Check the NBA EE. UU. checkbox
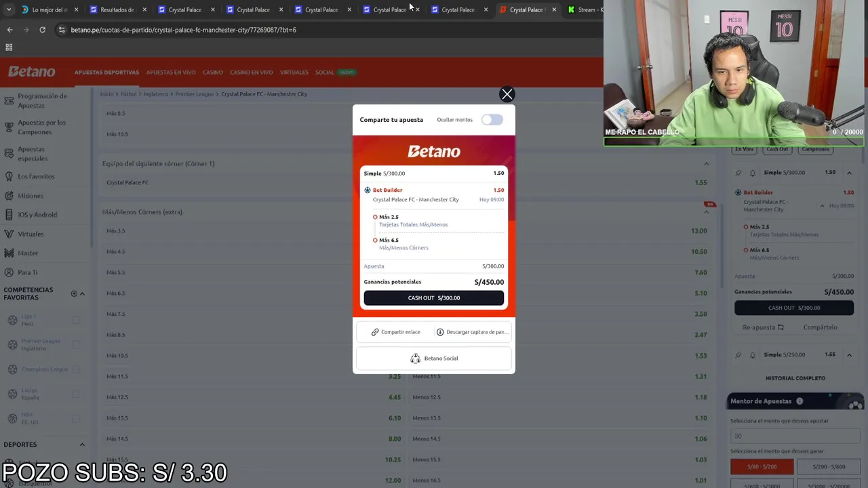The width and height of the screenshot is (868, 488). (76, 418)
